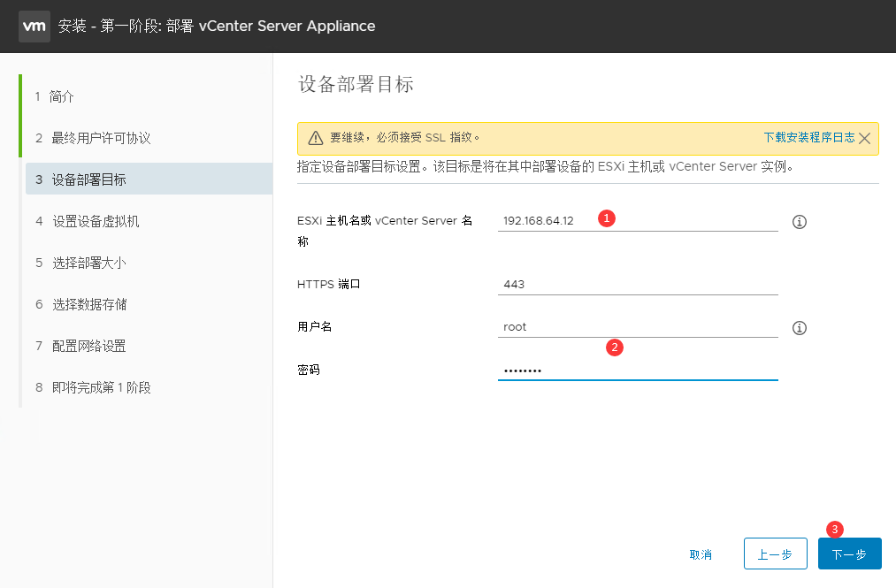Click the 下载安装程序日志 link

(808, 138)
